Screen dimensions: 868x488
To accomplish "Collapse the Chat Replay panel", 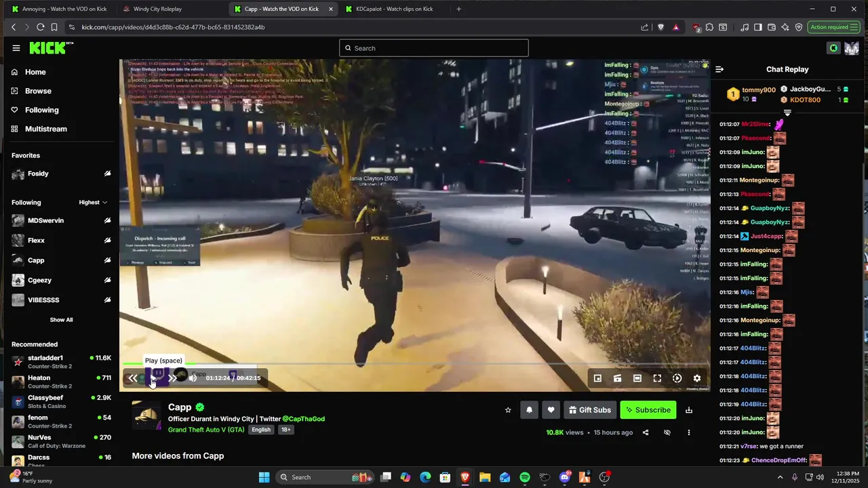I will click(719, 69).
